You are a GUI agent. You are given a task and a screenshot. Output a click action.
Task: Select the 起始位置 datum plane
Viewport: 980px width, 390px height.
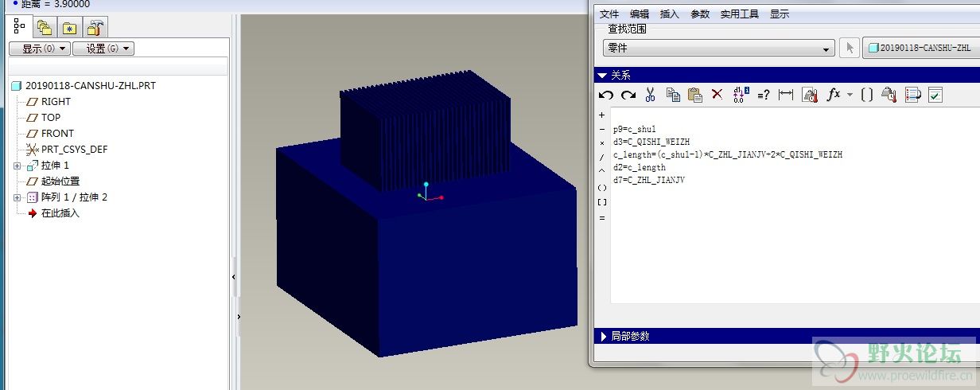[53, 181]
